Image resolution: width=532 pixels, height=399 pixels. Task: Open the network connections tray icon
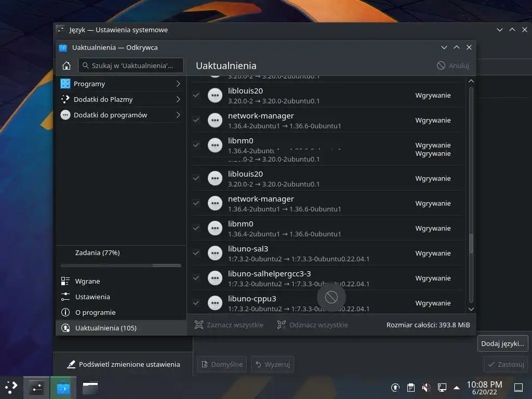[442, 388]
